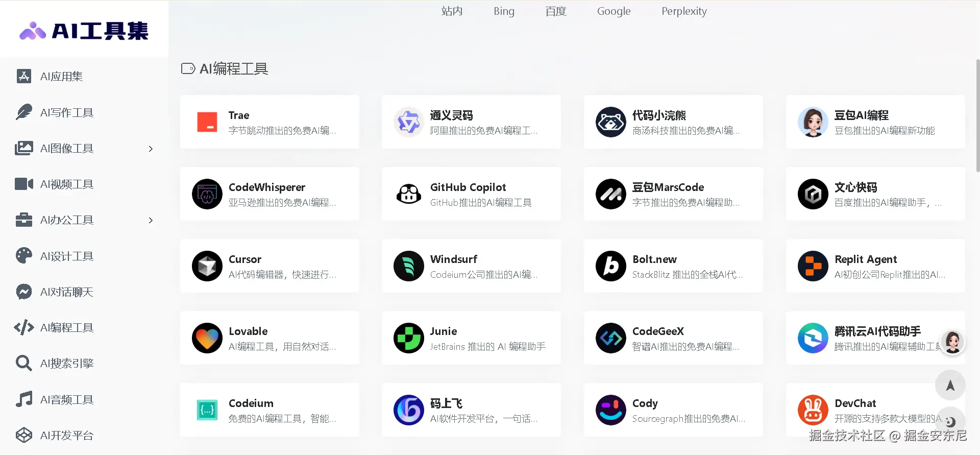This screenshot has width=980, height=455.
Task: Open the Cody icon
Action: [x=611, y=410]
